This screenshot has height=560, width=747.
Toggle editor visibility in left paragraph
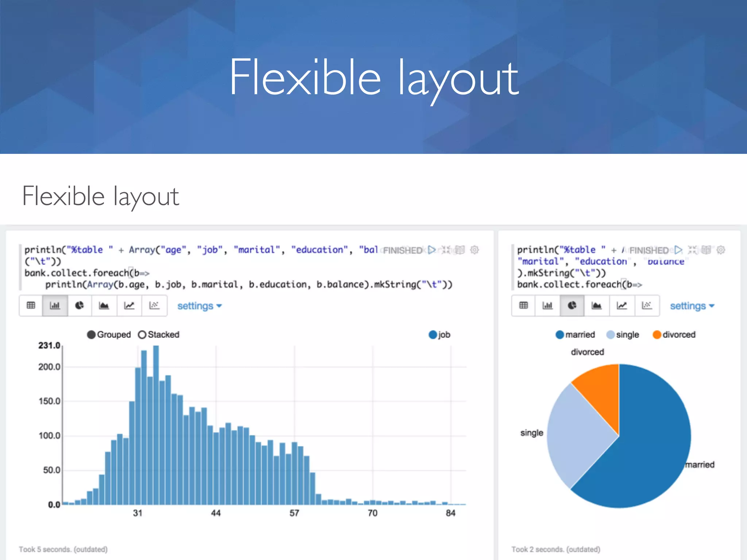(446, 250)
